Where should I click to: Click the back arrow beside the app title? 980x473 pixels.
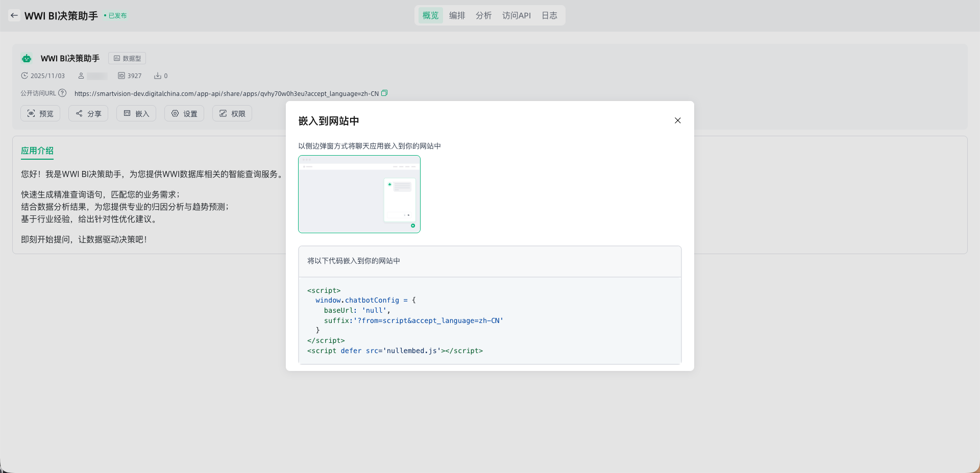(14, 15)
